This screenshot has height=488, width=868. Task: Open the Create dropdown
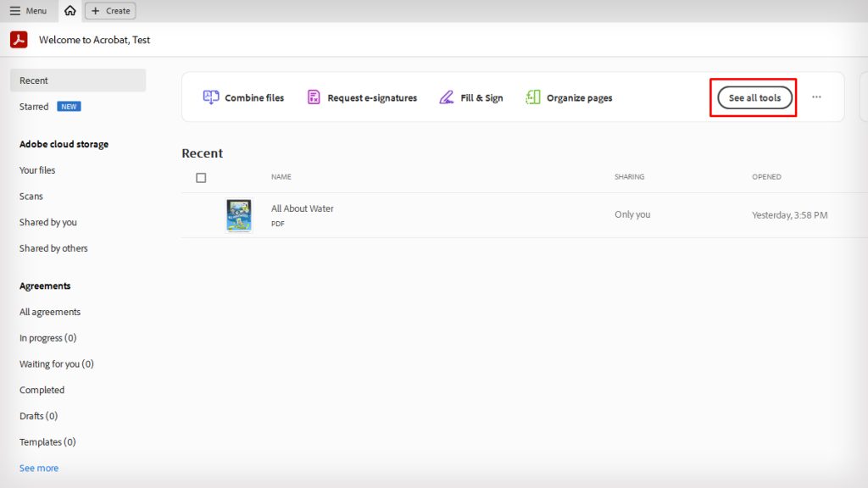[110, 10]
